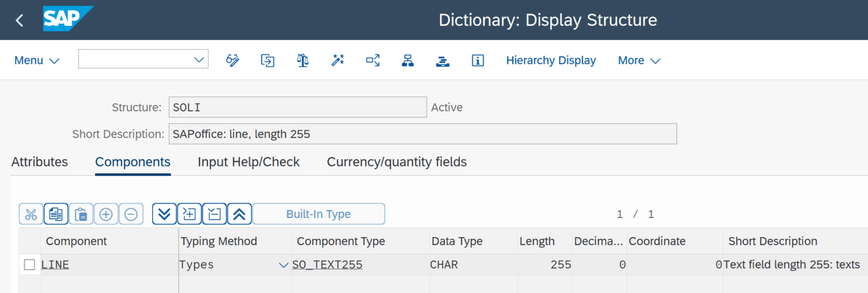Switch to the Attributes tab
The image size is (868, 293).
tap(40, 162)
